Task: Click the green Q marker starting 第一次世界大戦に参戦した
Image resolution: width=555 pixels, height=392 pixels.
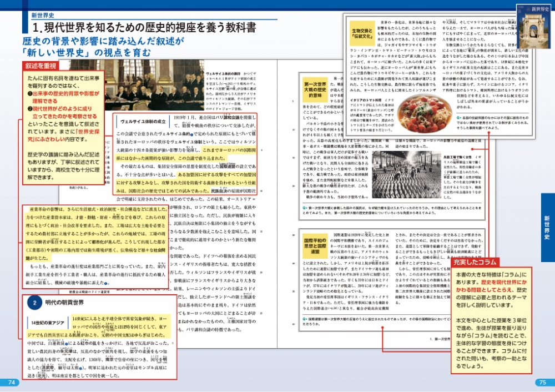Action: pyautogui.click(x=304, y=208)
